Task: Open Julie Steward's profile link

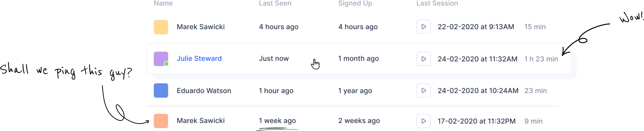Action: 199,58
